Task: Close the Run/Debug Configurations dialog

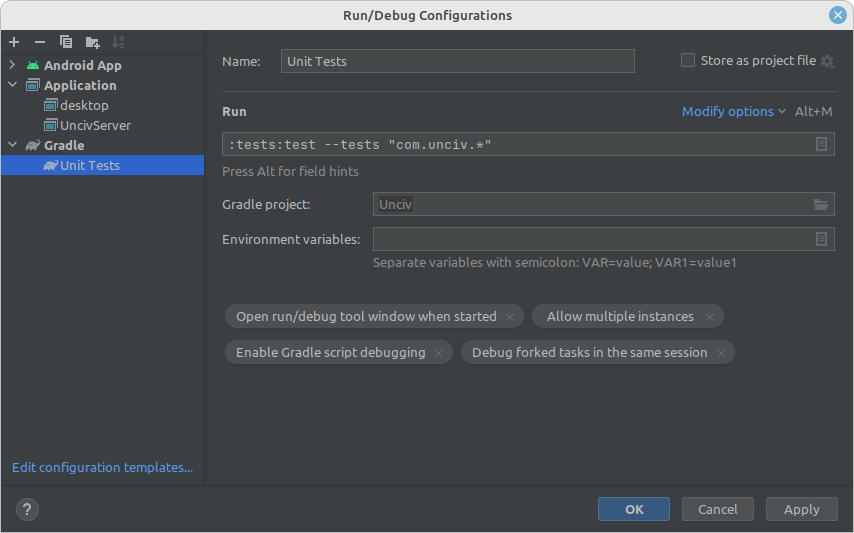Action: point(838,15)
